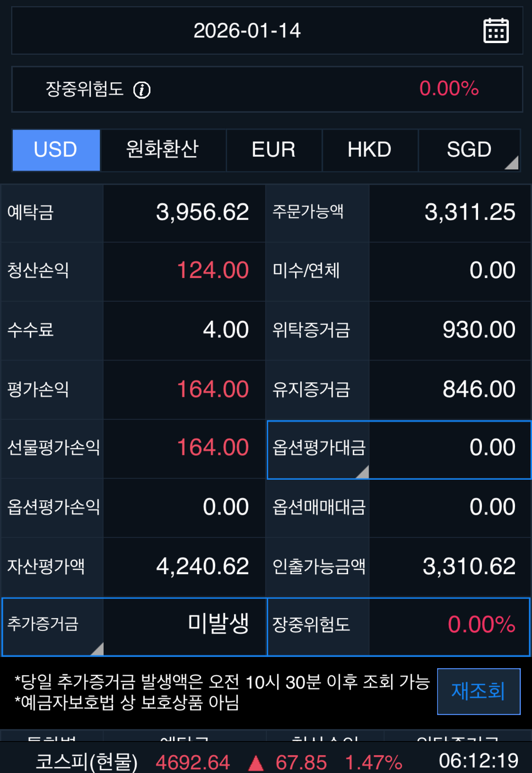Tap the 주문가능액 value 3,311.25
532x773 pixels.
[470, 213]
